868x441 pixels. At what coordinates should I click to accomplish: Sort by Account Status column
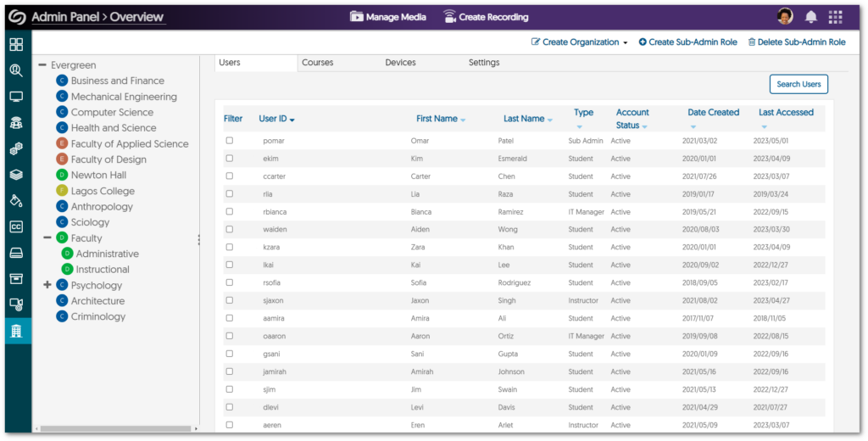[632, 119]
